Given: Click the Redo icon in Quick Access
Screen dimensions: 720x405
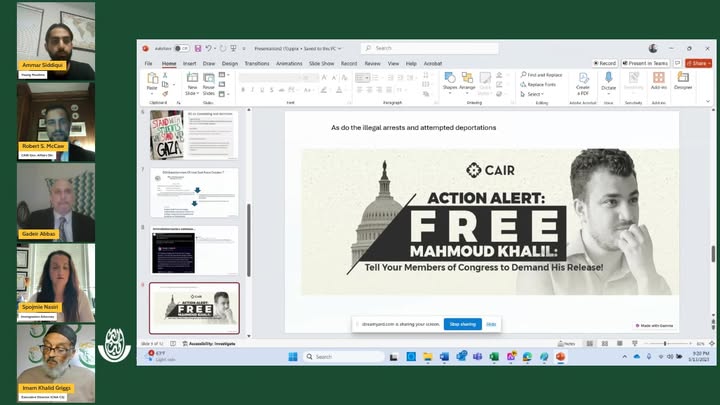Looking at the screenshot, I should point(223,48).
